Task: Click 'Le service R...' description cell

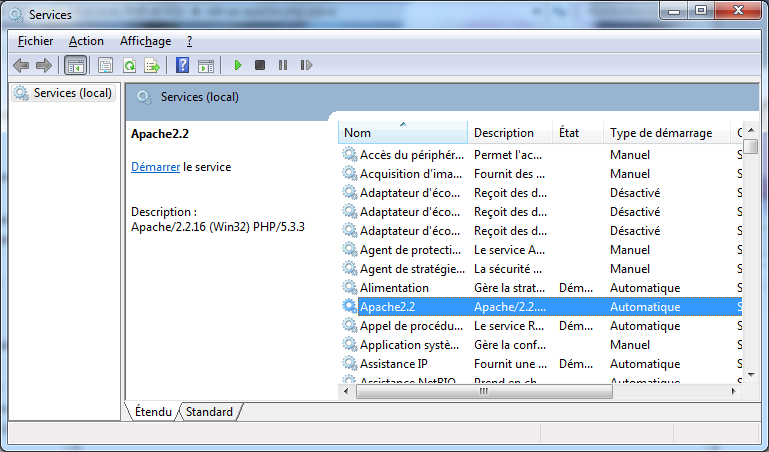Action: point(509,326)
